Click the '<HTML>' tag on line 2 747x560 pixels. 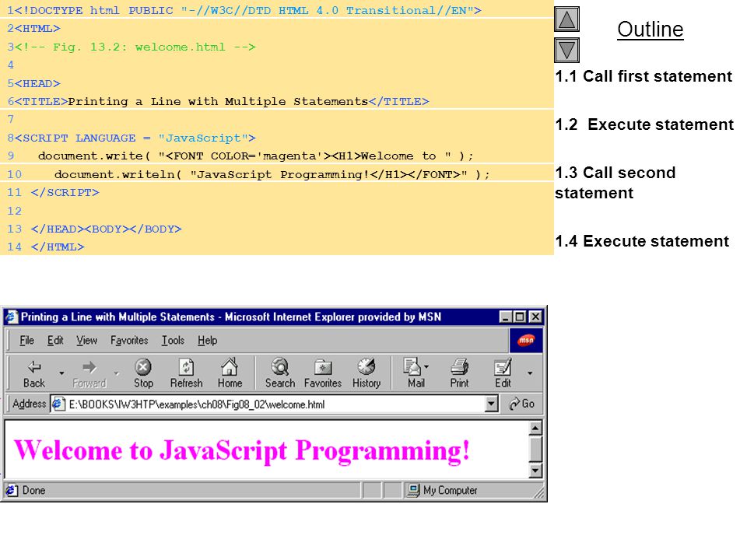[x=37, y=29]
